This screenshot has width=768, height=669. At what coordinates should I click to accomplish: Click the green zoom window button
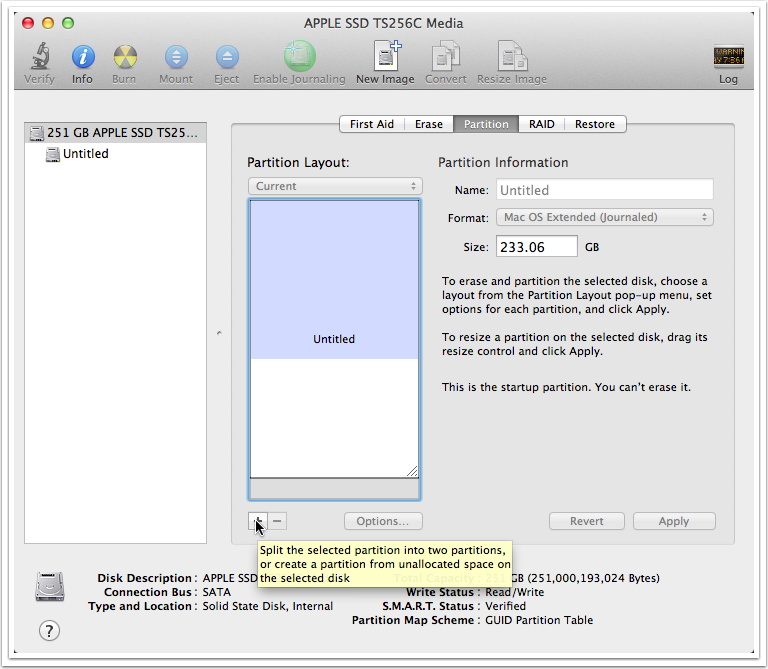tap(68, 23)
